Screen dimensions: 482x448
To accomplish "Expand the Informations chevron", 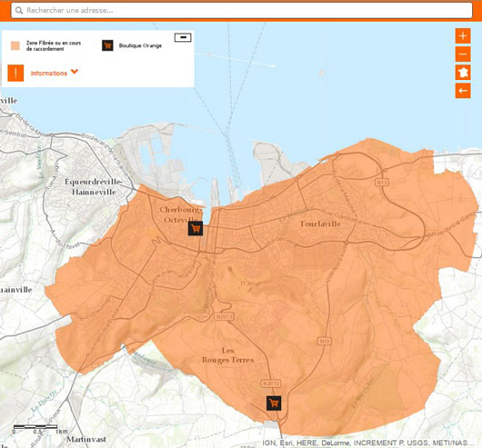I will (75, 72).
